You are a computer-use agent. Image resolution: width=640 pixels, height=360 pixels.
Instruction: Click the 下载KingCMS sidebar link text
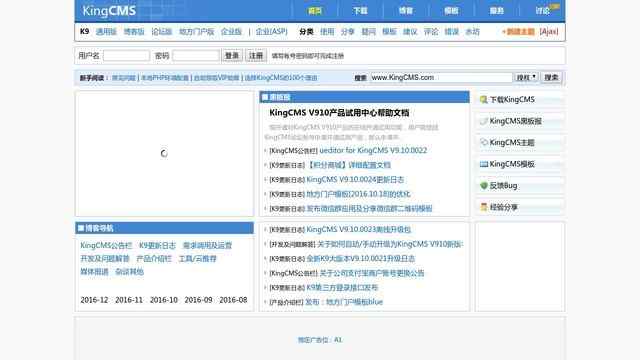(x=512, y=100)
